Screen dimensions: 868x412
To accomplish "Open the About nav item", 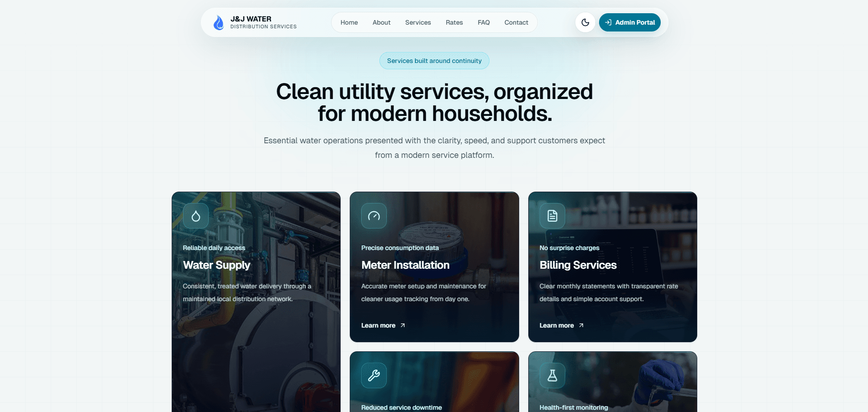I will [381, 22].
